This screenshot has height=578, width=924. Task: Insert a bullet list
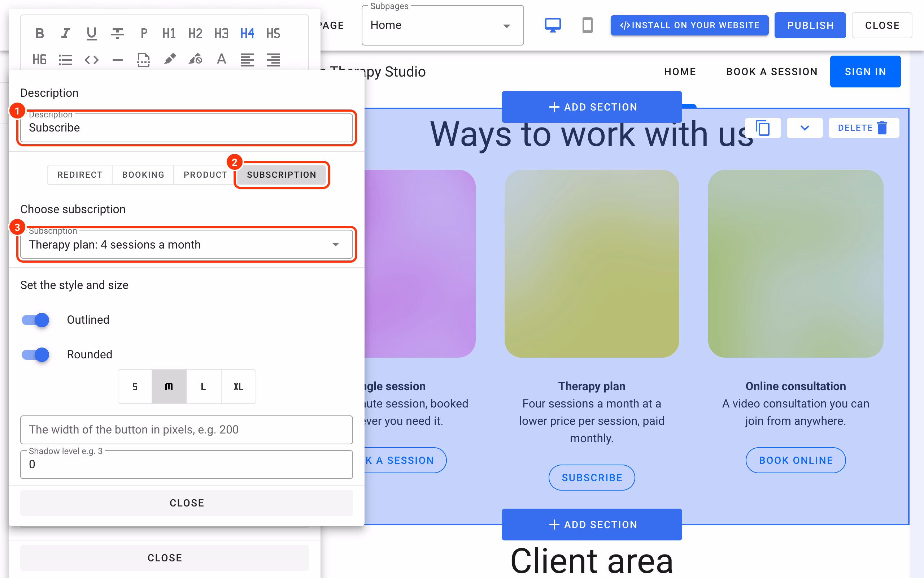65,60
